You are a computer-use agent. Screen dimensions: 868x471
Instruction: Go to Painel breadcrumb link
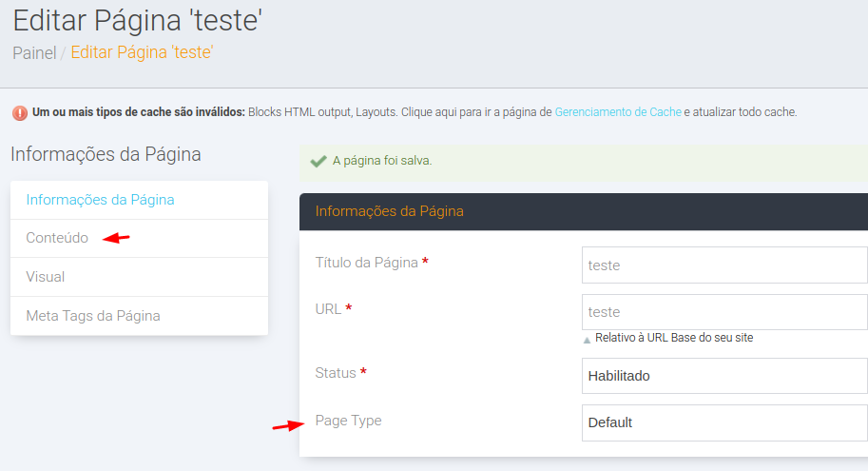(34, 52)
